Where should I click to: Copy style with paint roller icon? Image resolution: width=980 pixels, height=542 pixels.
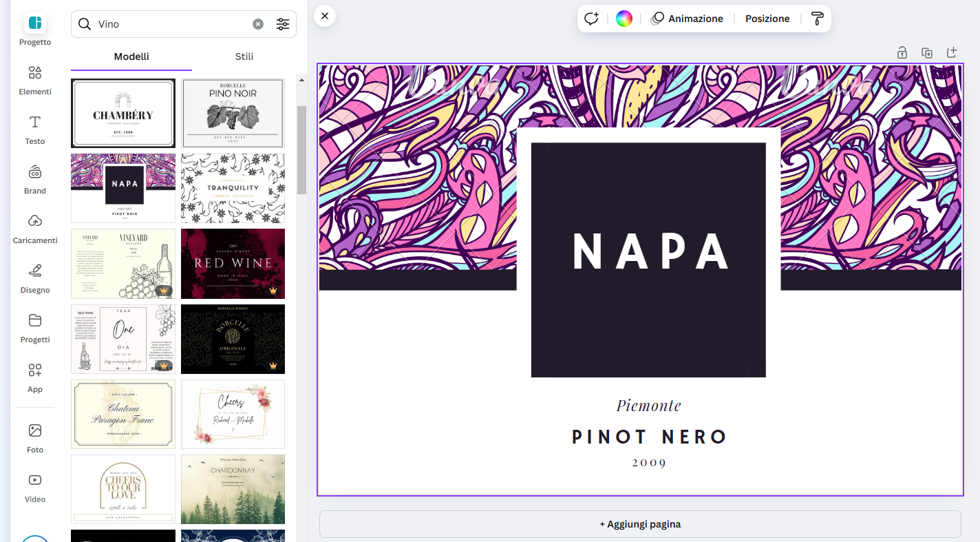pyautogui.click(x=818, y=19)
